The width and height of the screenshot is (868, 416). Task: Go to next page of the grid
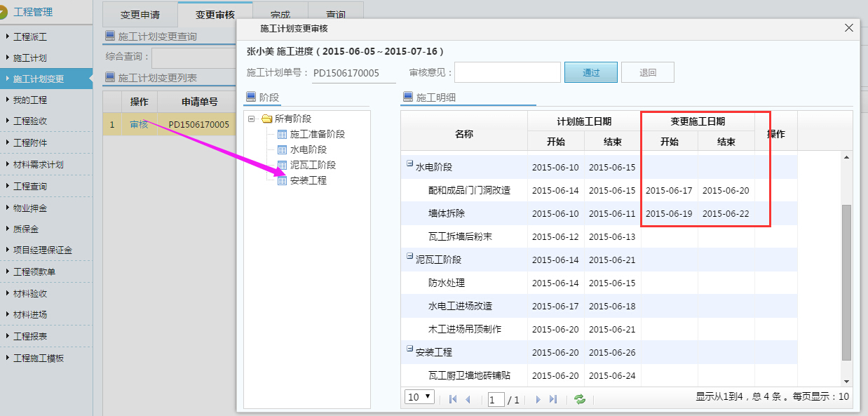[x=538, y=399]
